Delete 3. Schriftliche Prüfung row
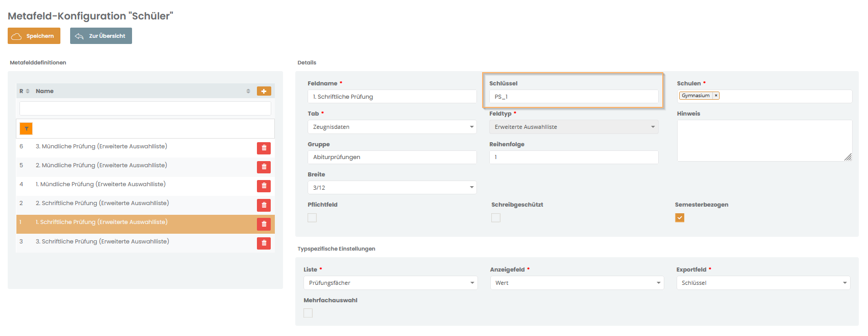 click(264, 243)
